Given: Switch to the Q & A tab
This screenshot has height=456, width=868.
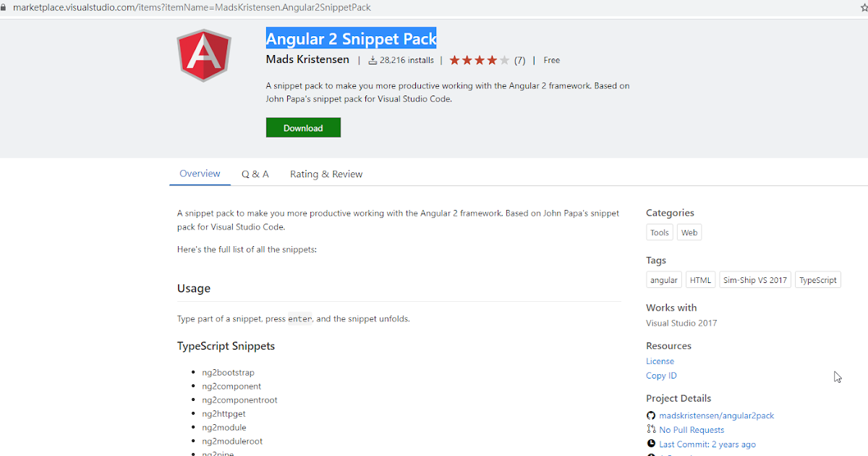Looking at the screenshot, I should [x=255, y=174].
